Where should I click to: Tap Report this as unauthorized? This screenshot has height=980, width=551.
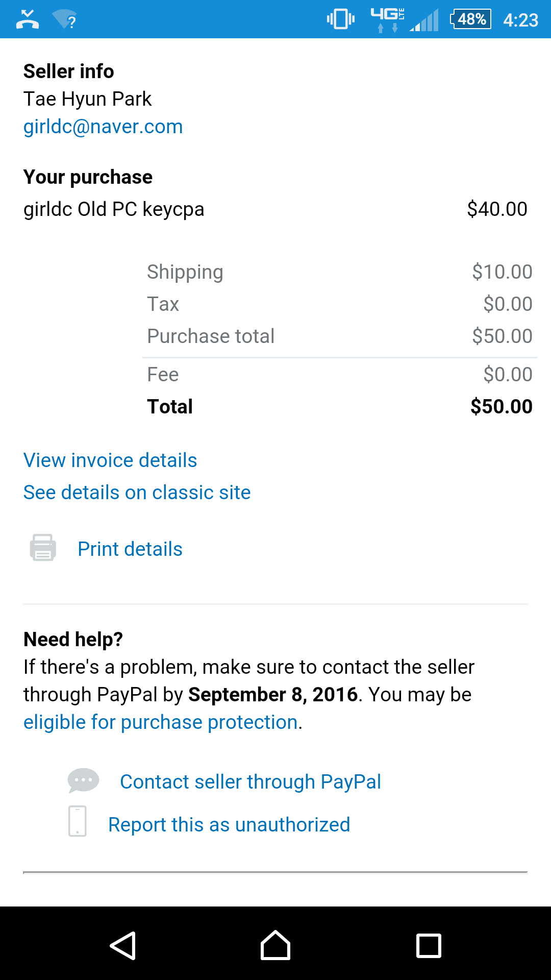229,825
